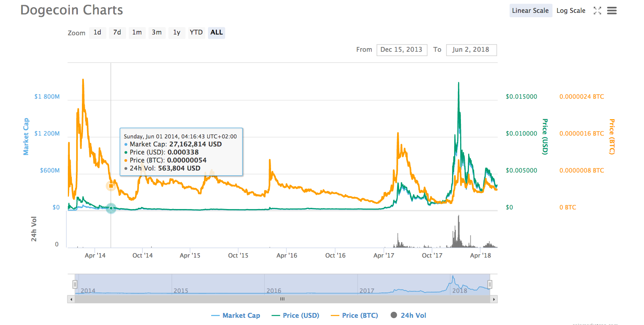
Task: Click the Price (BTC) vertical axis title
Action: [612, 137]
